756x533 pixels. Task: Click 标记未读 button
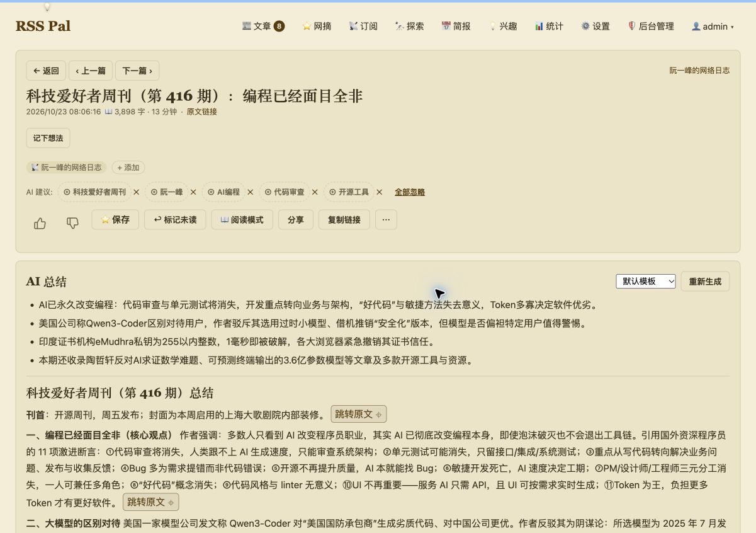[175, 220]
